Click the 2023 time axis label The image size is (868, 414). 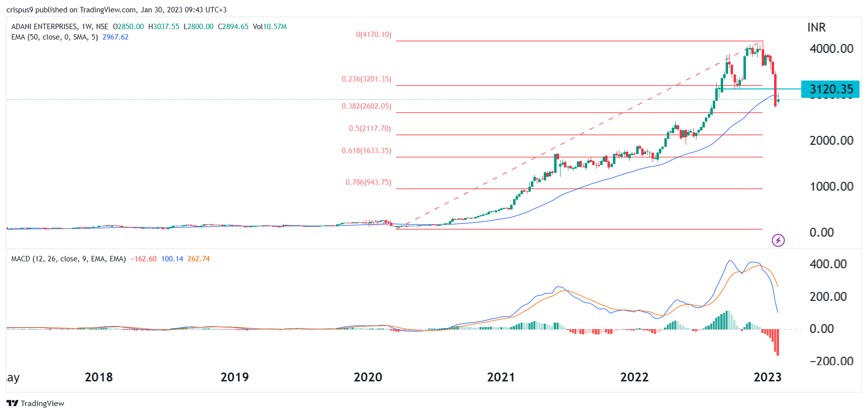767,377
